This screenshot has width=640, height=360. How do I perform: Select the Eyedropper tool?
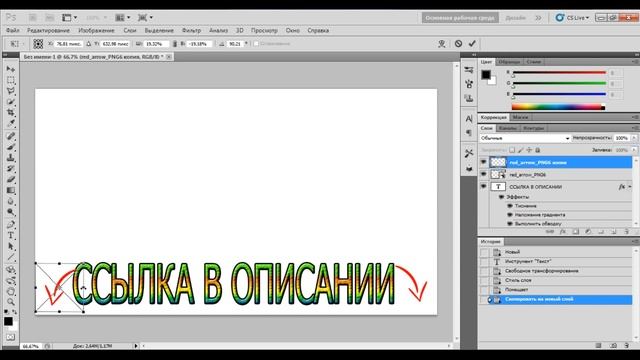(11, 123)
